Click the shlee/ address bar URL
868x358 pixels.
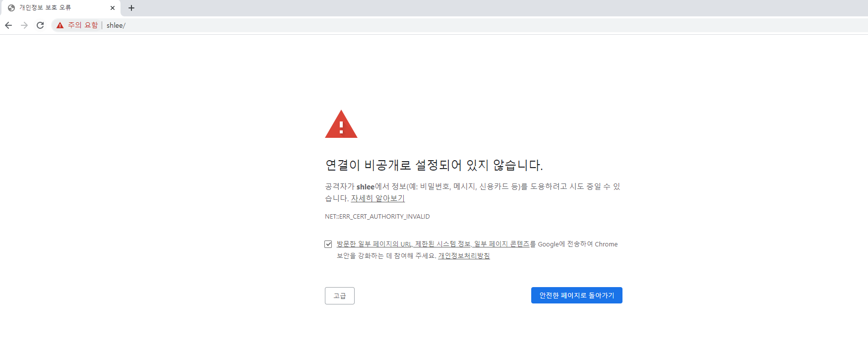[116, 25]
